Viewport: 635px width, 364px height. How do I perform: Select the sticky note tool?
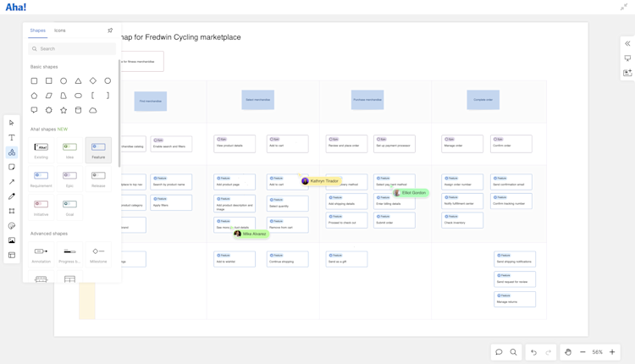[x=12, y=167]
